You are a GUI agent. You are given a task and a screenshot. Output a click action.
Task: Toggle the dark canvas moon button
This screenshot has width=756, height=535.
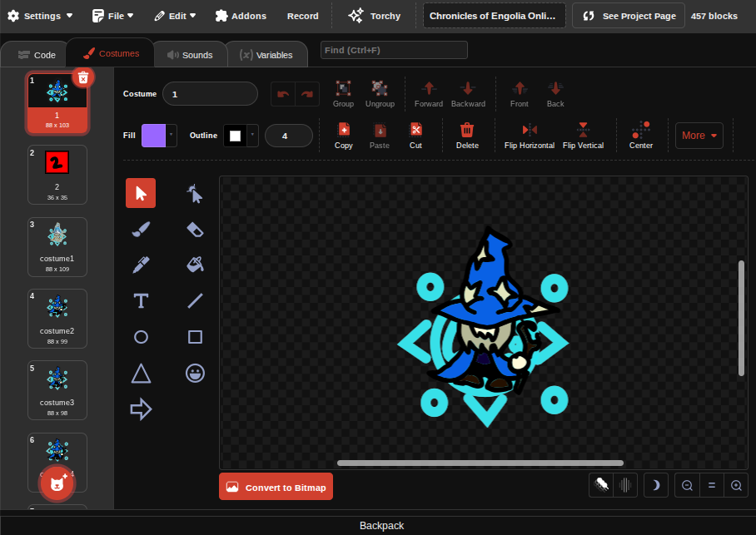point(656,485)
